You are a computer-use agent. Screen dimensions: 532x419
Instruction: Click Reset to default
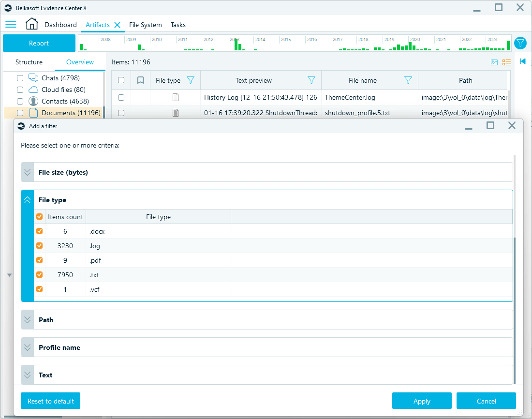tap(51, 401)
